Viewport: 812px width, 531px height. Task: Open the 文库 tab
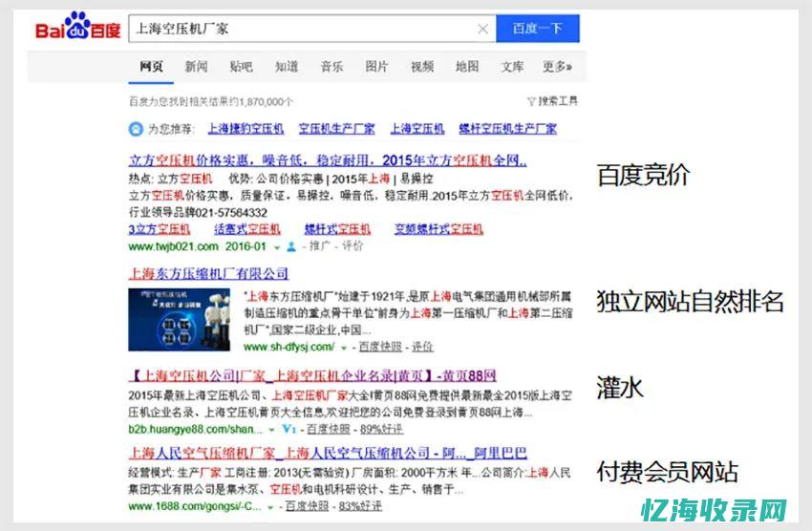(x=512, y=67)
